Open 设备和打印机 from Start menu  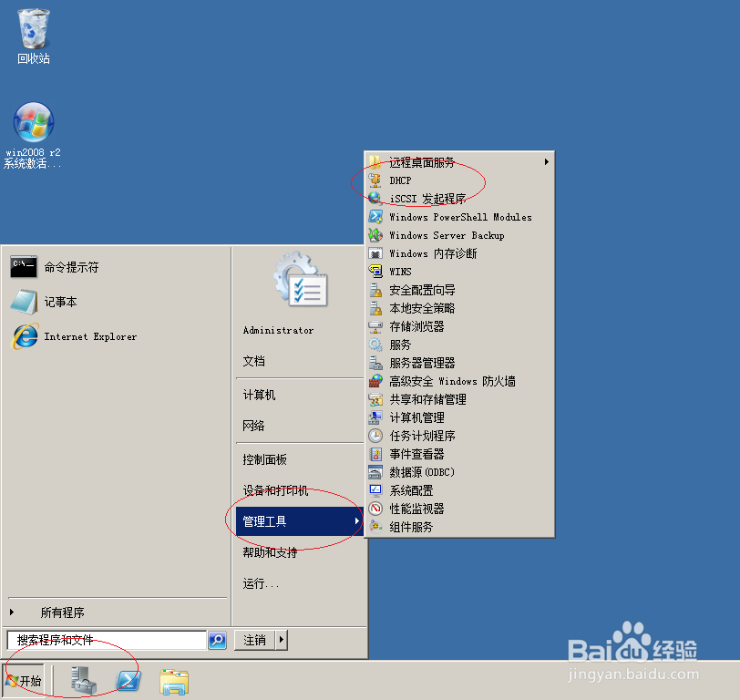tap(299, 490)
